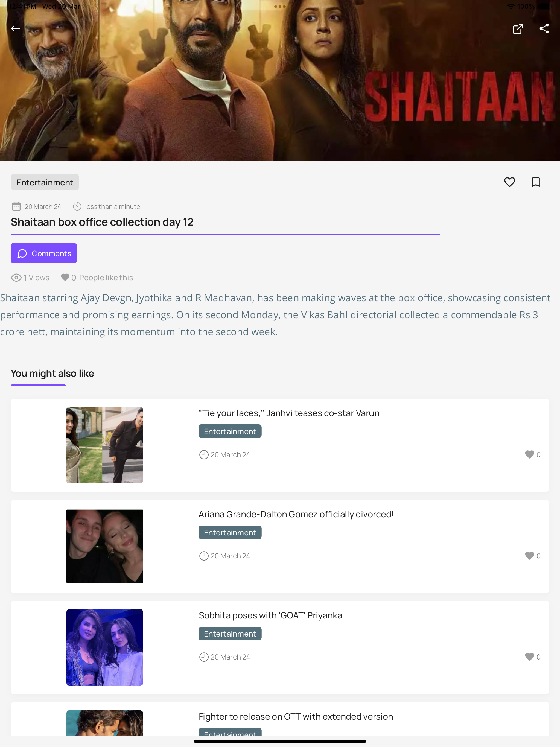
Task: Open Ariana Grande thumbnail image
Action: pos(105,546)
